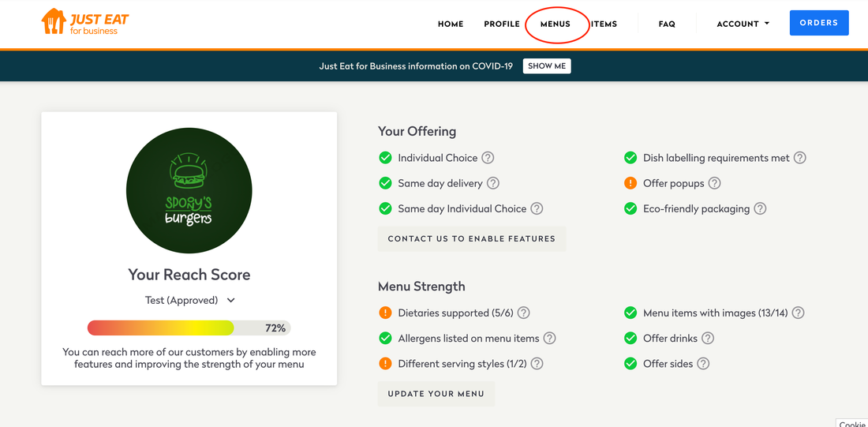Click green check beside Eco-friendly packaging

point(630,209)
